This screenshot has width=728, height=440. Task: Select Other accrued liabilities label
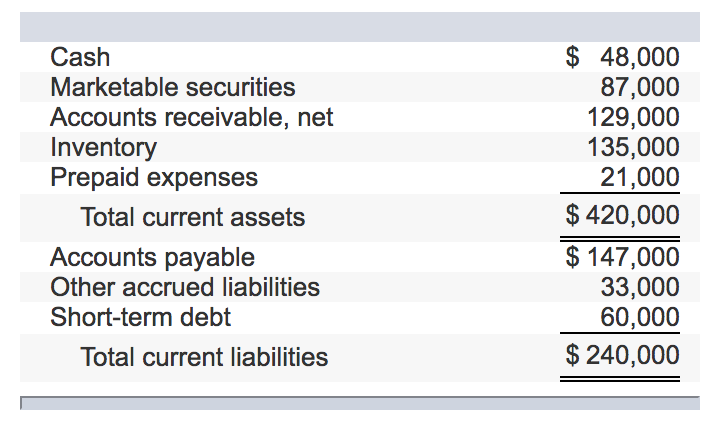185,287
